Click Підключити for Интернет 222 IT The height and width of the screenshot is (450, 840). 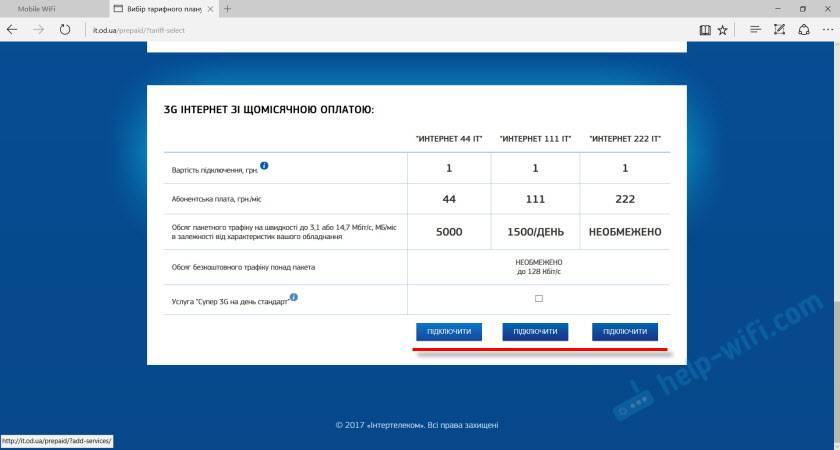coord(625,332)
